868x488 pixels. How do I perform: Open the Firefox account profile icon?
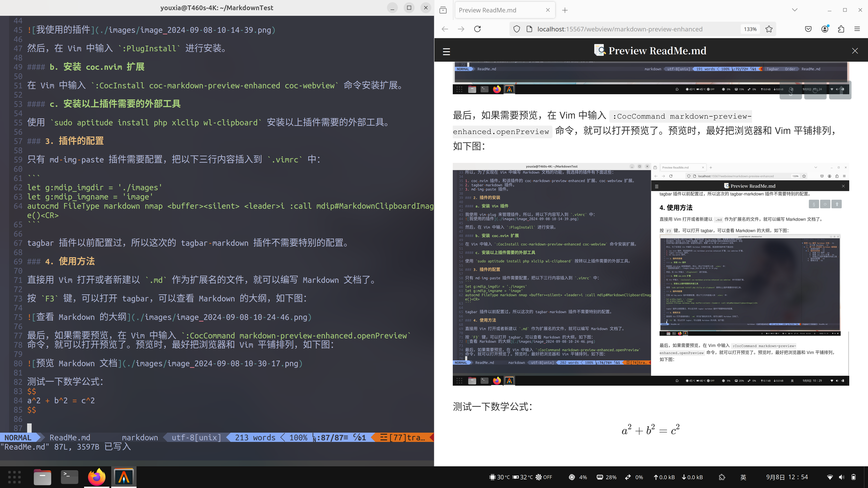point(825,29)
